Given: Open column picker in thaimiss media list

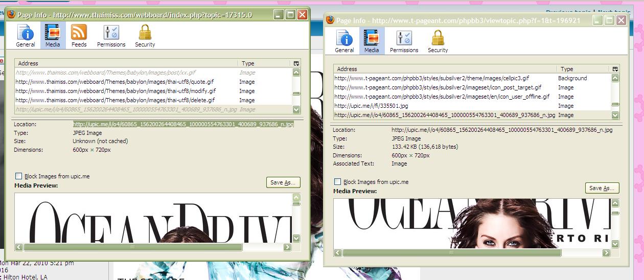Looking at the screenshot, I should coord(296,63).
